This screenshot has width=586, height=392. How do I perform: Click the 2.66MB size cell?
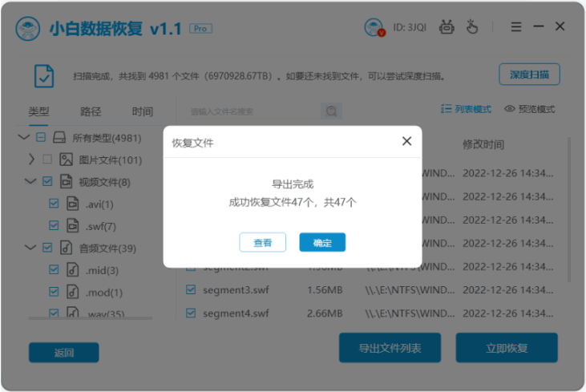point(325,313)
